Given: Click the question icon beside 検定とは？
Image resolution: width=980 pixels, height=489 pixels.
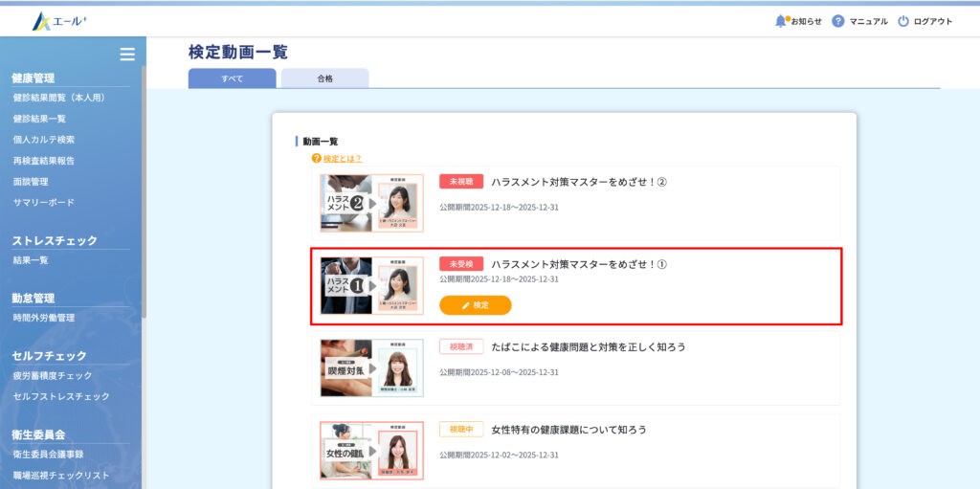Looking at the screenshot, I should (x=316, y=158).
